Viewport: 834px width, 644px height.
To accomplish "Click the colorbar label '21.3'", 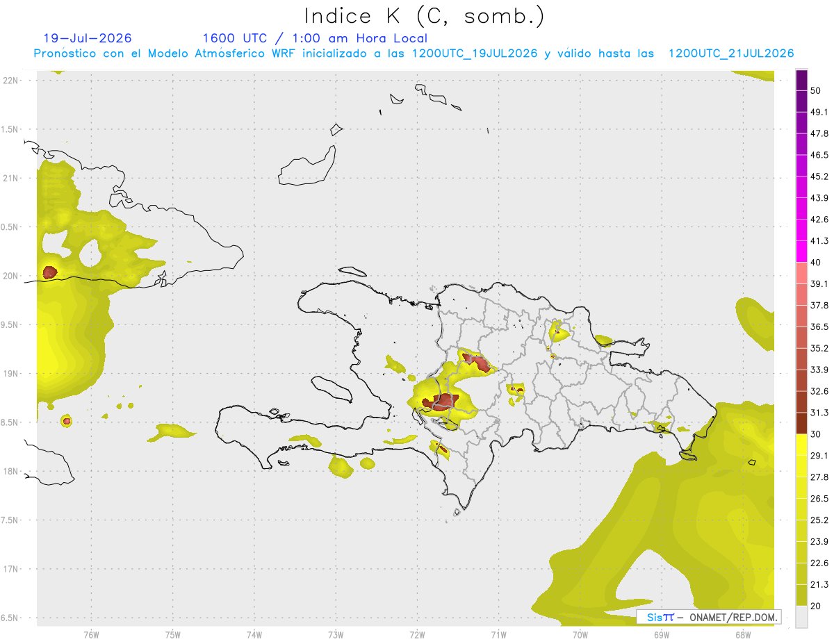I will (x=819, y=584).
